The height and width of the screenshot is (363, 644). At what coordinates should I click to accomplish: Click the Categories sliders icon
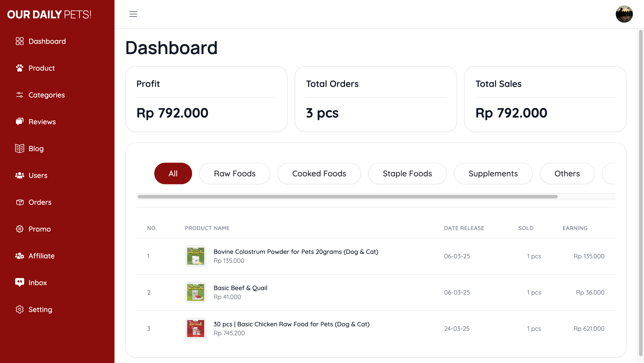pyautogui.click(x=19, y=95)
